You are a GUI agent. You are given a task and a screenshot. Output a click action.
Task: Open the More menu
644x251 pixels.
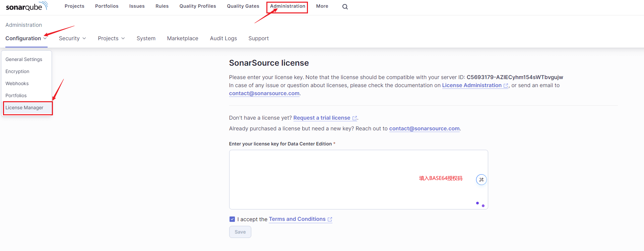322,6
